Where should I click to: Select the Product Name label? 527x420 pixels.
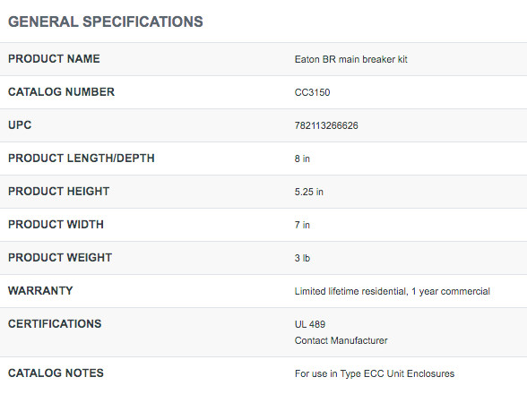click(x=54, y=59)
